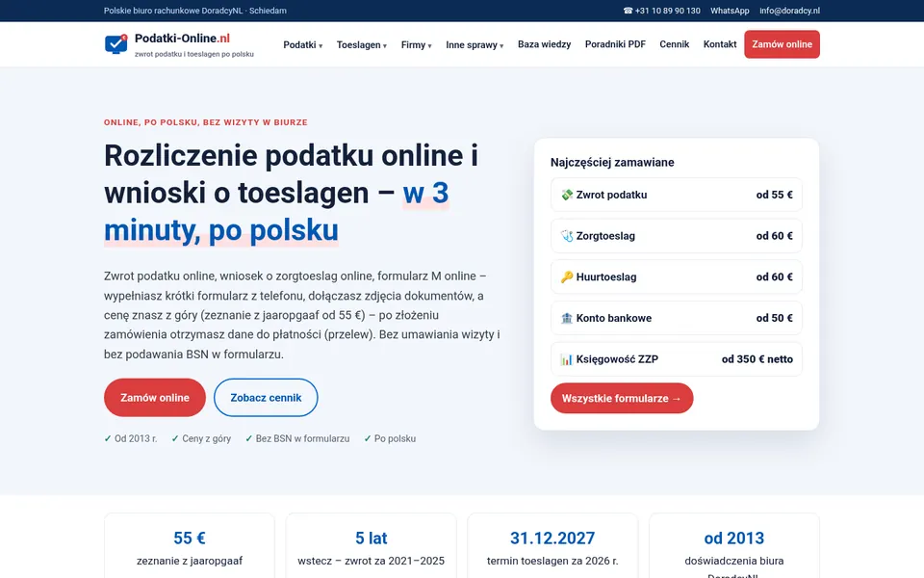Click the '55 €' stat card

pos(190,545)
